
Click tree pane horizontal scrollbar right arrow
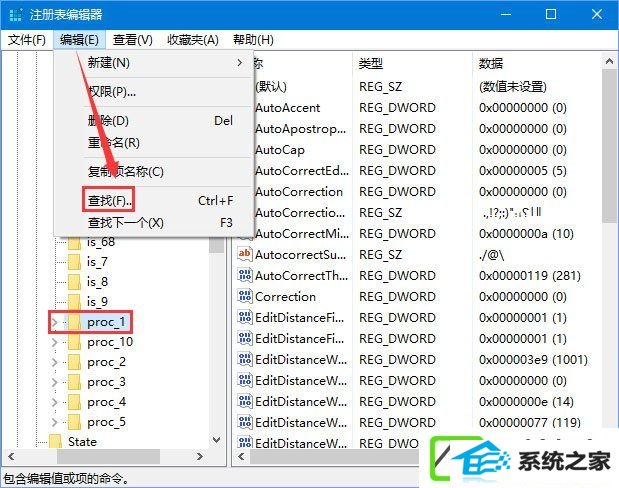[200, 457]
